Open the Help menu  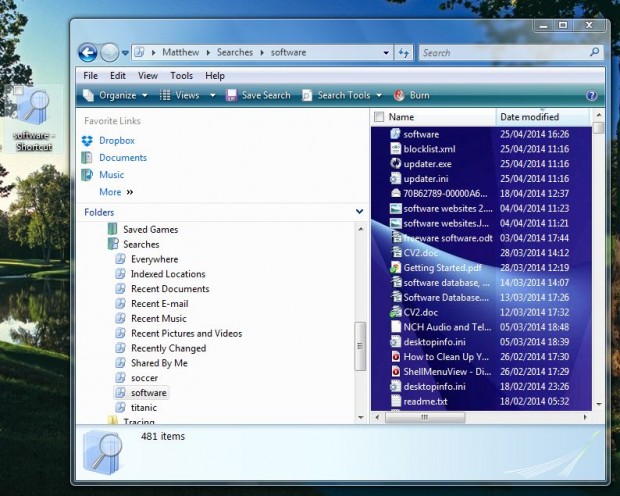coord(215,76)
